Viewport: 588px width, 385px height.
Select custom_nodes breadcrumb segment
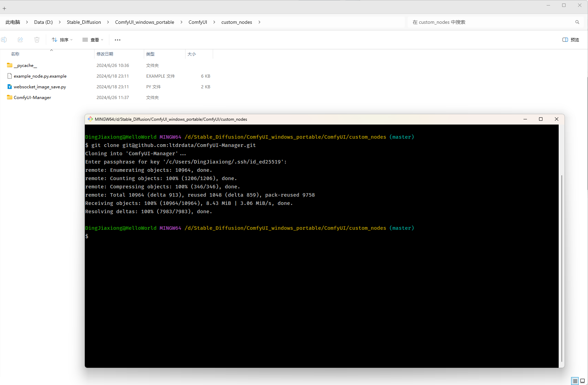[237, 22]
